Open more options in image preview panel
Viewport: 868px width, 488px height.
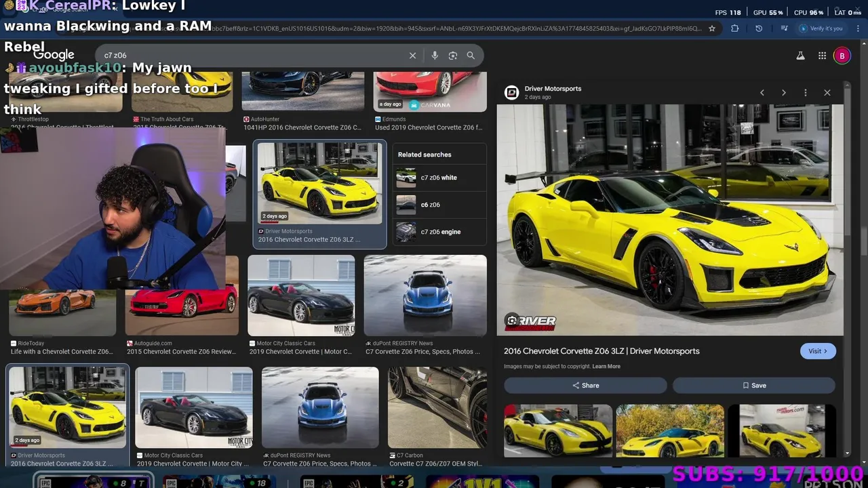pyautogui.click(x=806, y=93)
